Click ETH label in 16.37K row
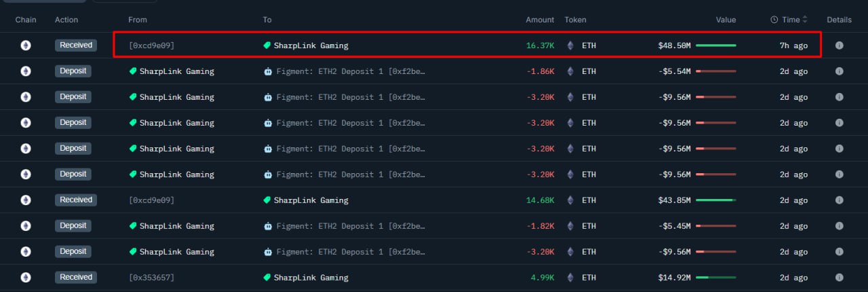The image size is (868, 292). [589, 45]
